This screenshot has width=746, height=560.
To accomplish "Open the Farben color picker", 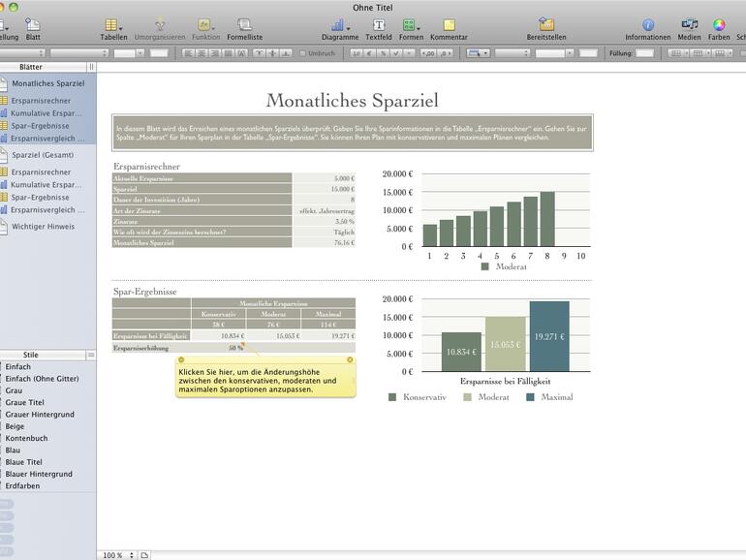I will [x=719, y=28].
